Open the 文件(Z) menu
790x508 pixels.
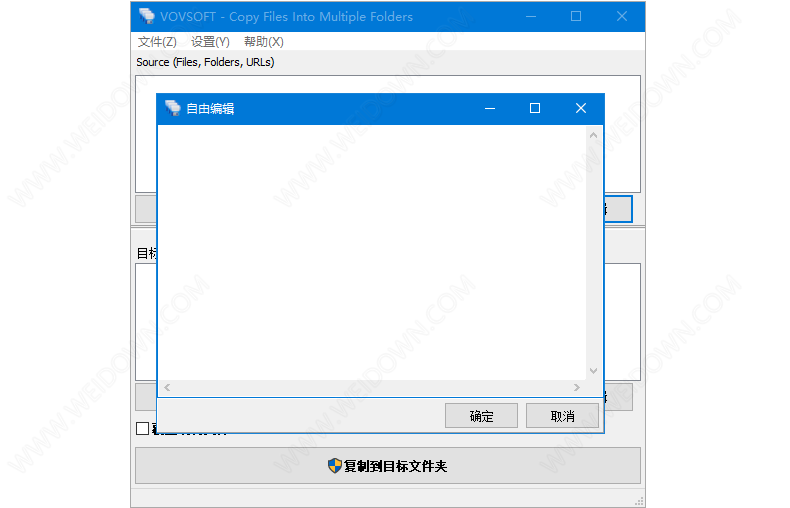tap(157, 42)
